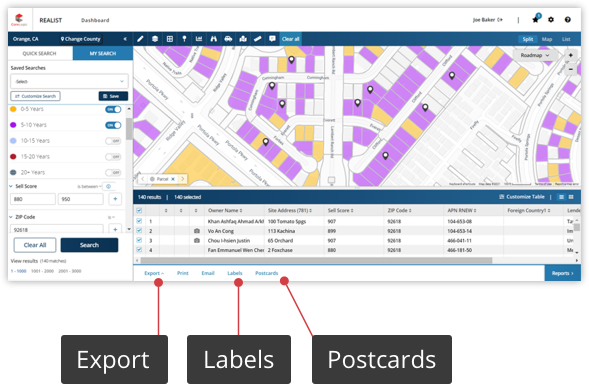589x384 pixels.
Task: Click the Clear All button in search panel
Action: coord(35,245)
